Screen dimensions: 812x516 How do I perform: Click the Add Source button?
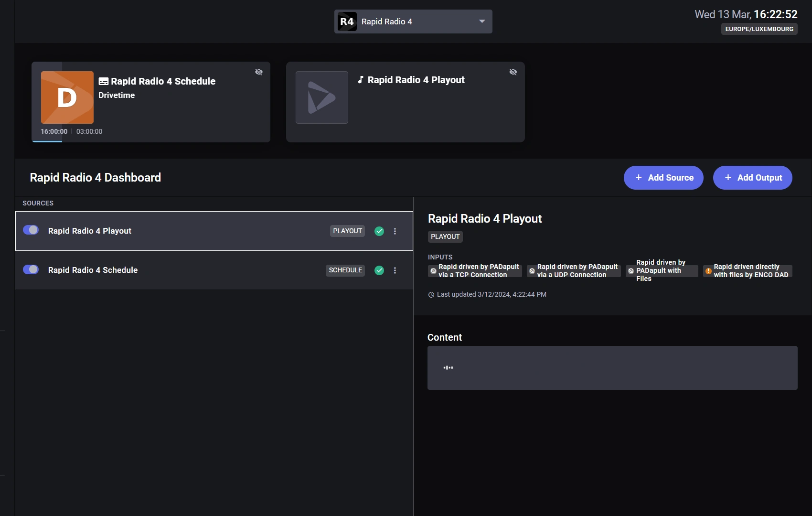[663, 178]
